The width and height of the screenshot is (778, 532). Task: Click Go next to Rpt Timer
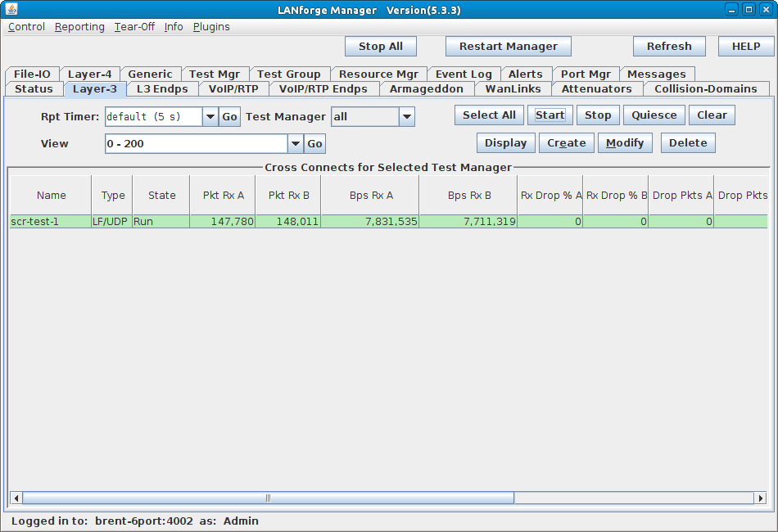click(230, 117)
